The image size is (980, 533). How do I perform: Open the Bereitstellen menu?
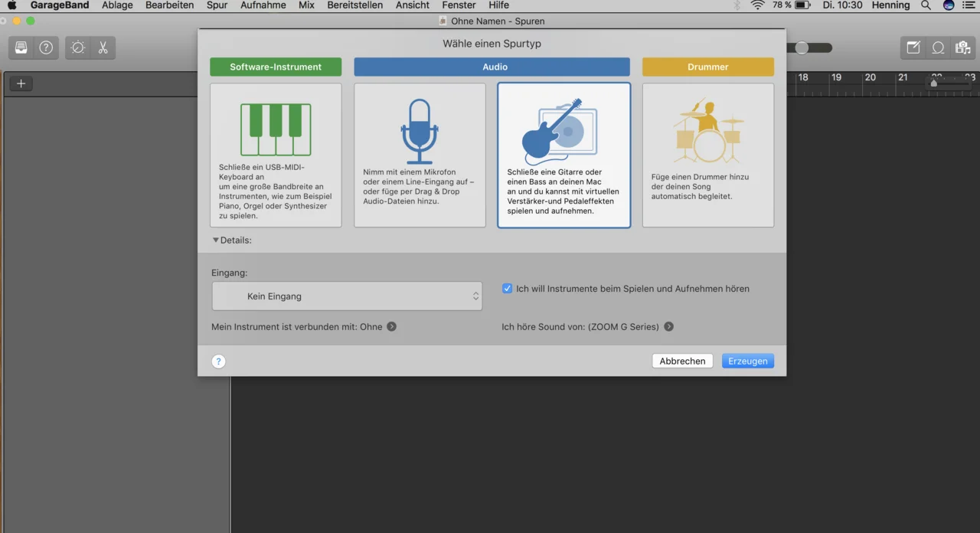pos(354,5)
